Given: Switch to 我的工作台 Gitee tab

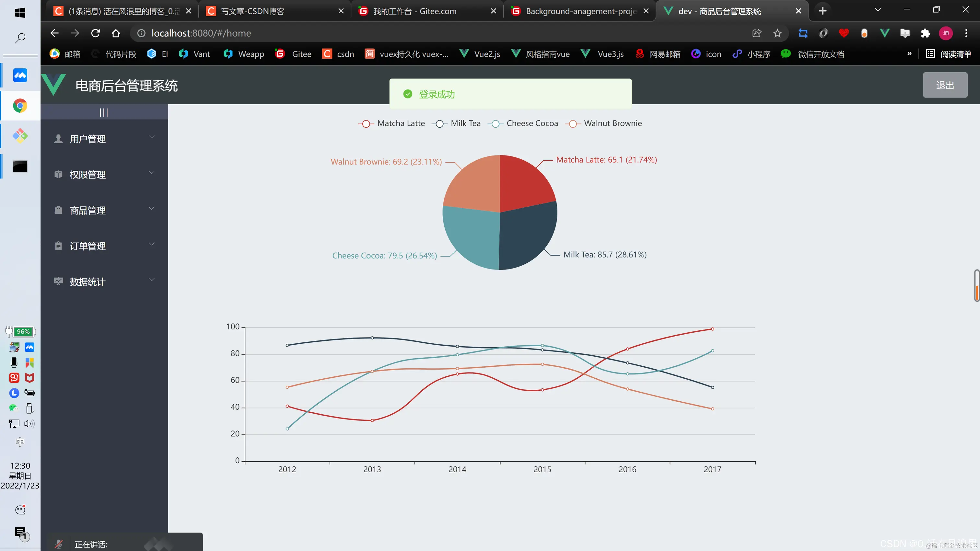Looking at the screenshot, I should point(415,11).
